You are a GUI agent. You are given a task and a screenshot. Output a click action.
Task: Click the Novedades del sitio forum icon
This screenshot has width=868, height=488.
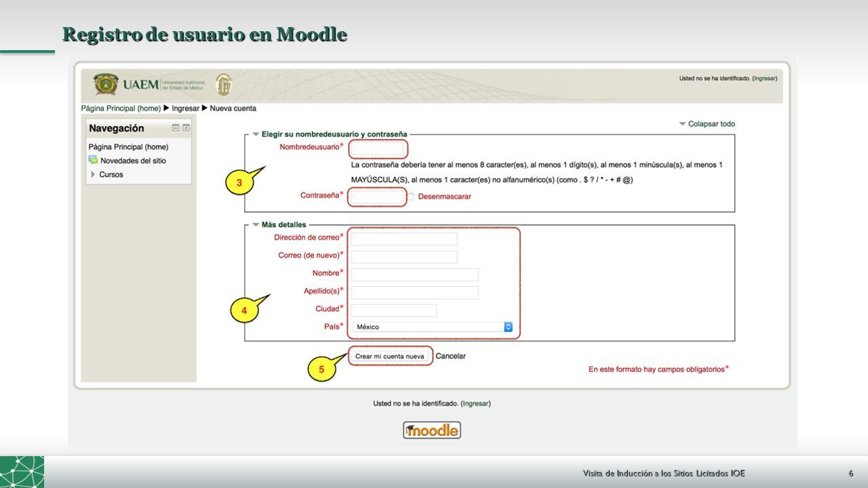tap(93, 160)
